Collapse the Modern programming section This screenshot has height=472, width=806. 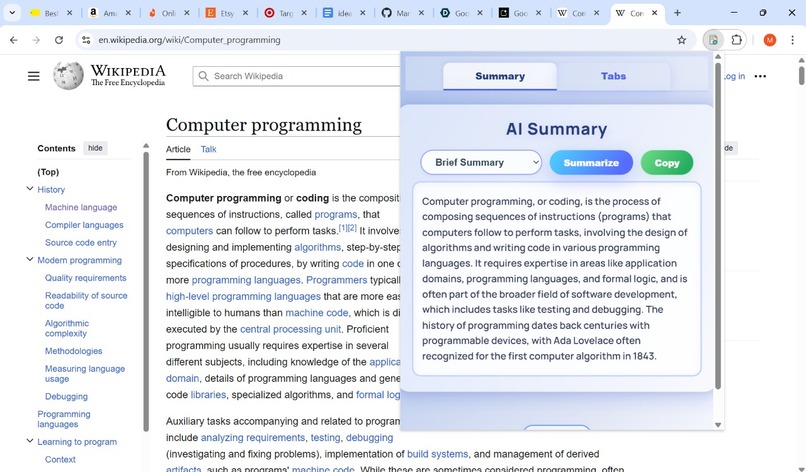[x=30, y=259]
